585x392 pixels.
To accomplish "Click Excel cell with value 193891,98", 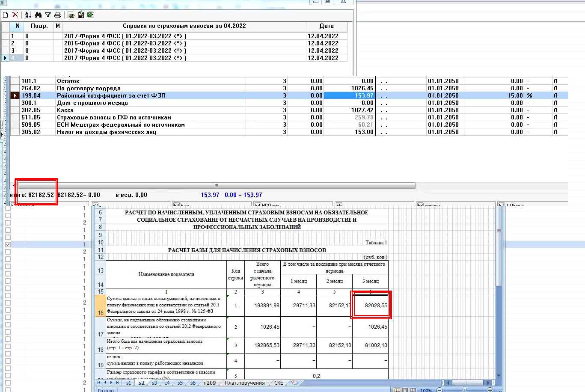I will (x=262, y=306).
